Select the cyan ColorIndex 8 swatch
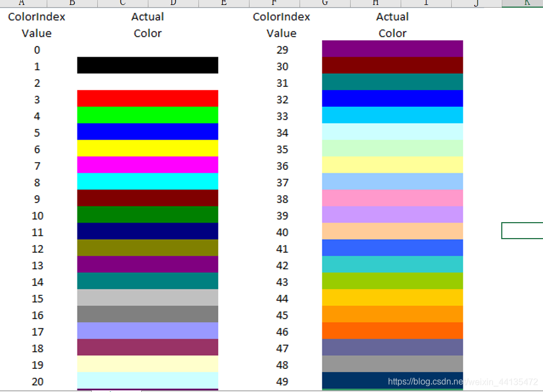Image resolution: width=543 pixels, height=392 pixels. tap(147, 181)
